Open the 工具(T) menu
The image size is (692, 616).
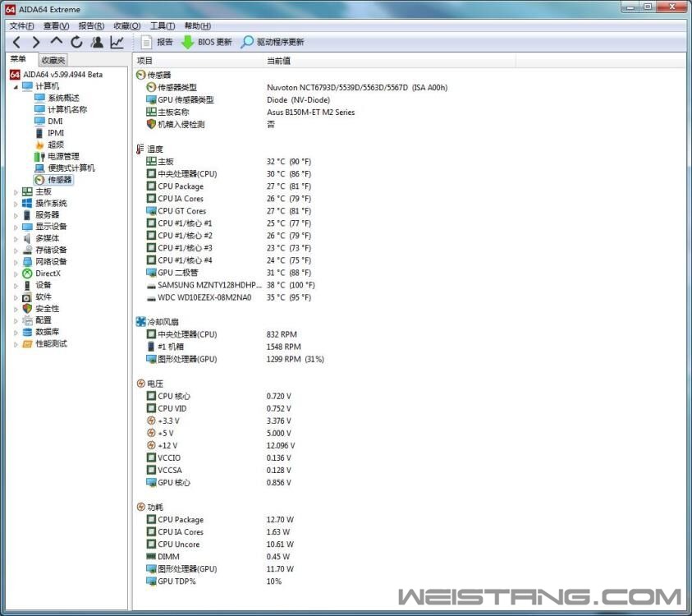[163, 26]
